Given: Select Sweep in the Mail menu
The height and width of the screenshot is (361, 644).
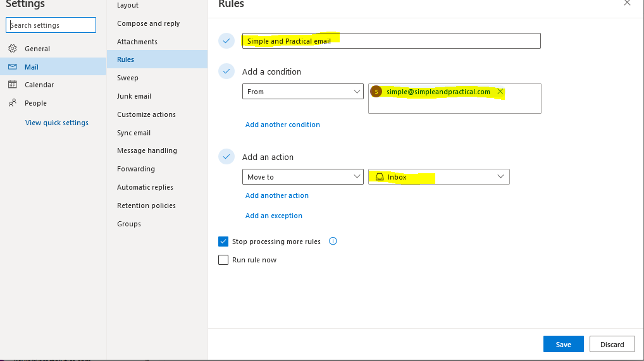Looking at the screenshot, I should (x=127, y=78).
